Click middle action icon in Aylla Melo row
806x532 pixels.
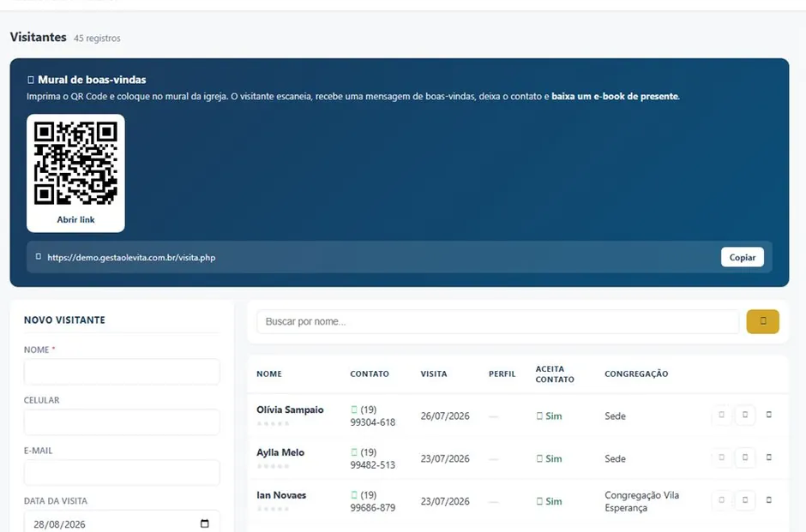(x=745, y=457)
